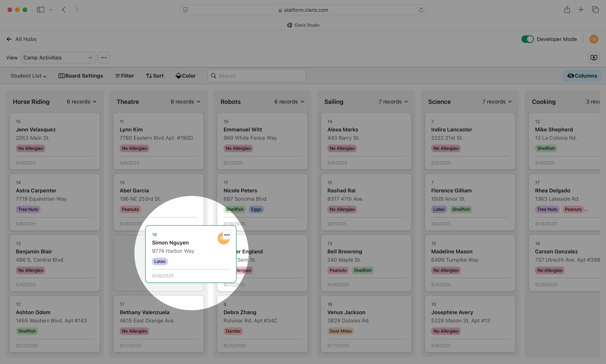Open the Camp Activities view dropdown
606x364 pixels.
coord(58,58)
